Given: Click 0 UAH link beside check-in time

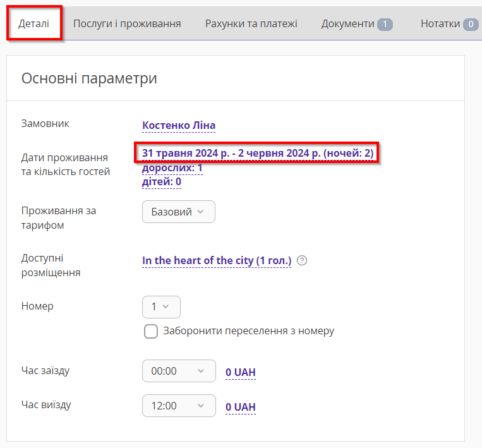Looking at the screenshot, I should (x=241, y=372).
